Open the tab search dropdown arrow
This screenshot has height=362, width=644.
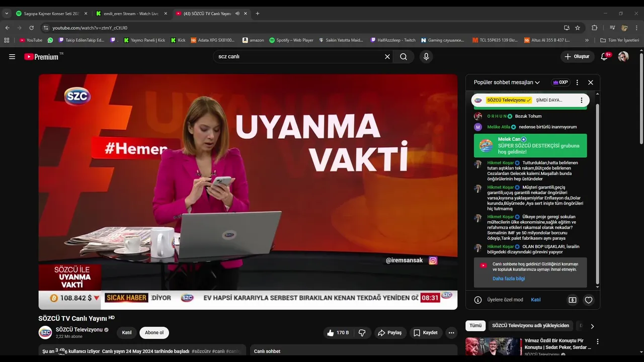7,14
